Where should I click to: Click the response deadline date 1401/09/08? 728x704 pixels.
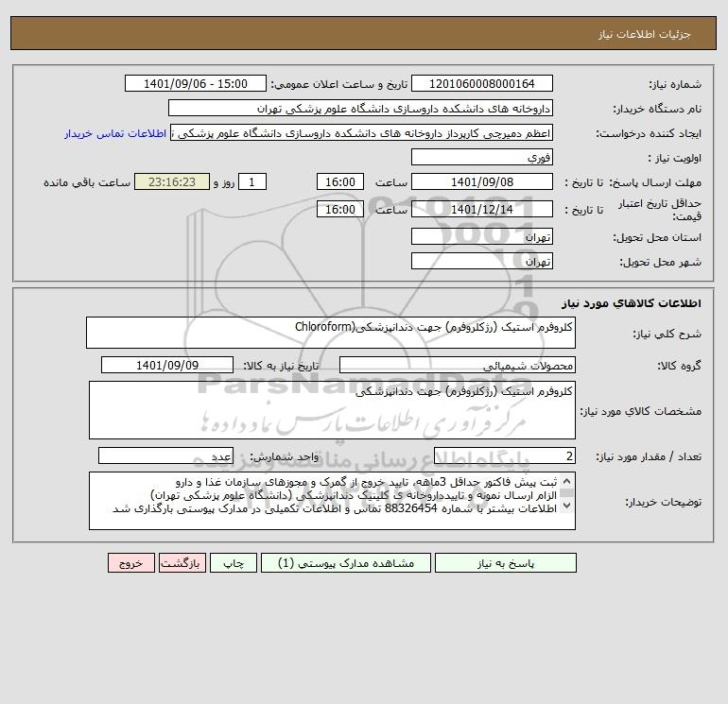tap(482, 182)
